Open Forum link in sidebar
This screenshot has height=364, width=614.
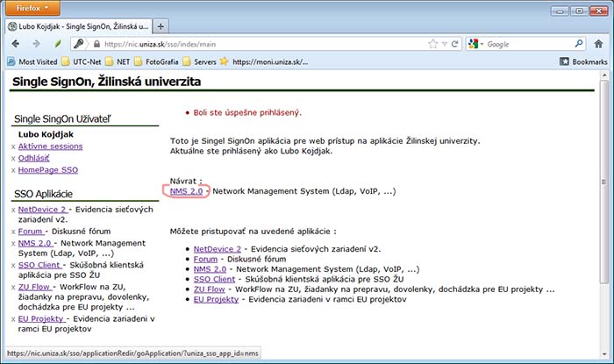[x=30, y=232]
